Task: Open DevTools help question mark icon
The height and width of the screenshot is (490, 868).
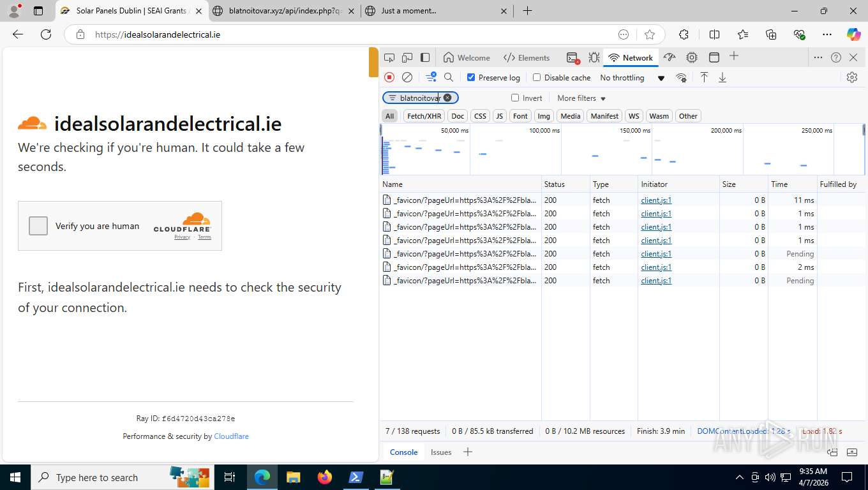Action: tap(836, 57)
